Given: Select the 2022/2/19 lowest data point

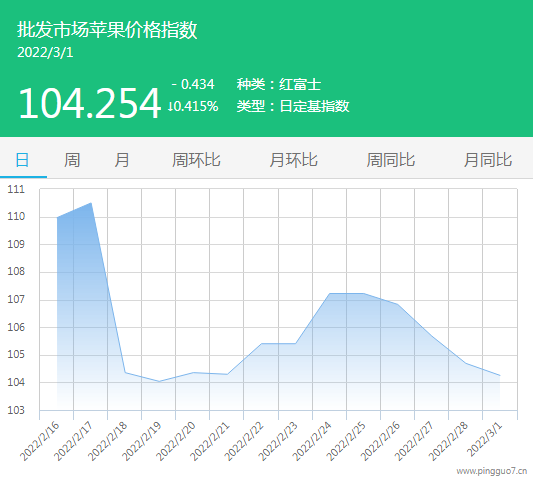Looking at the screenshot, I should 159,381.
